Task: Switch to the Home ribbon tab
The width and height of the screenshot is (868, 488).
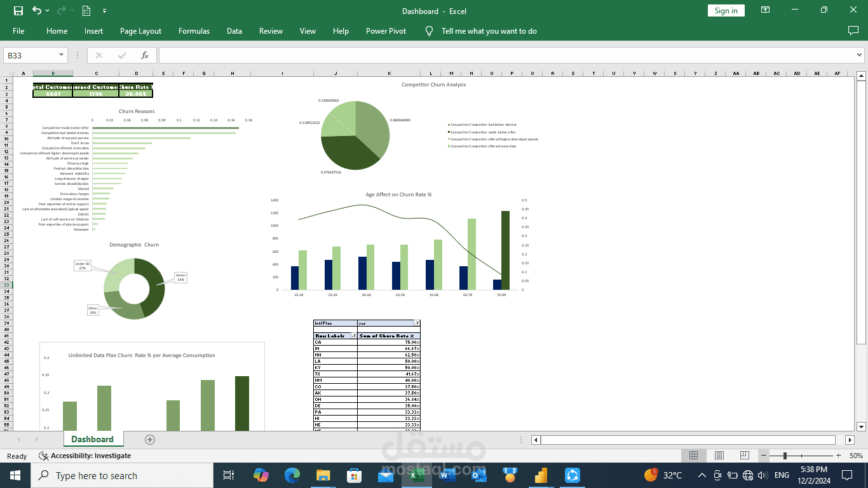Action: click(57, 31)
